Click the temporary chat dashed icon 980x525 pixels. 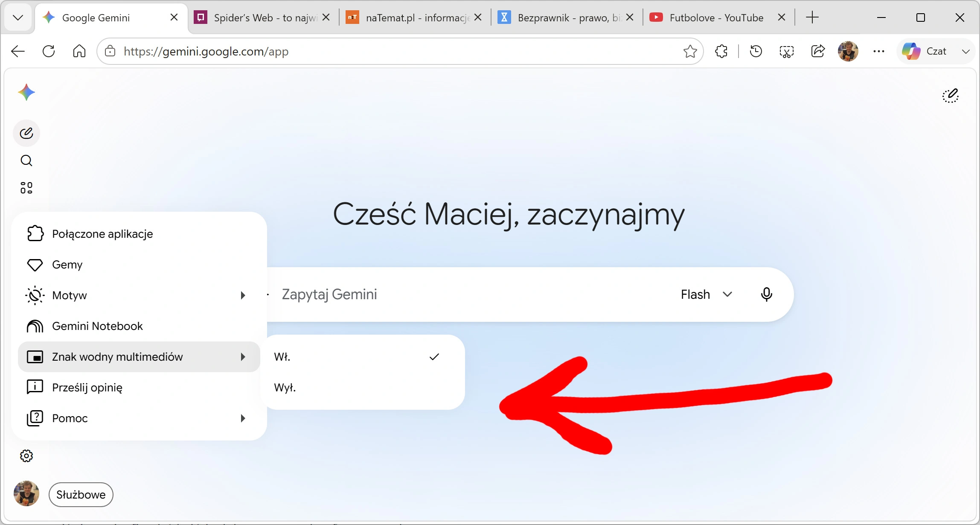tap(950, 96)
